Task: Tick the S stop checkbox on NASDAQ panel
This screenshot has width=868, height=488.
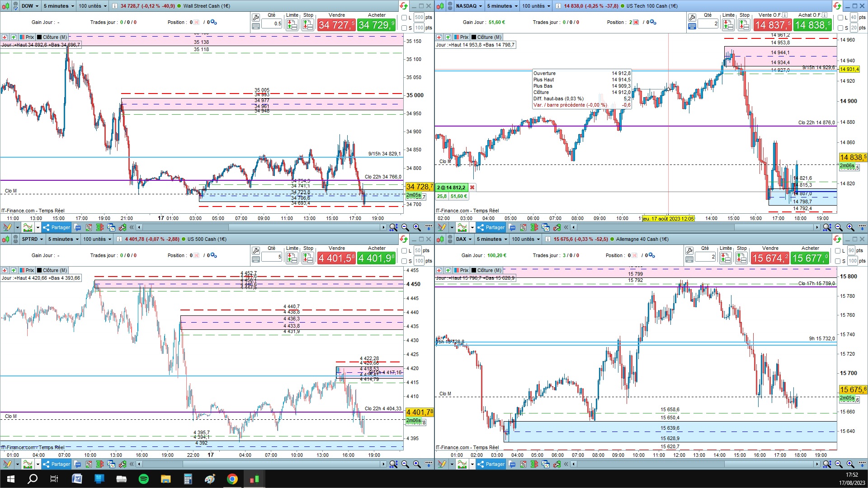Action: [x=840, y=28]
